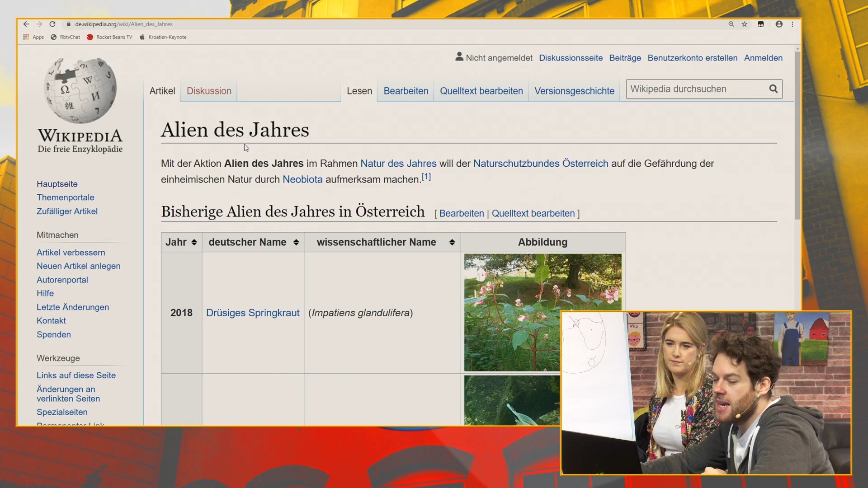Screen dimensions: 868x488
Task: Reload the page with refresh icon
Action: click(52, 24)
